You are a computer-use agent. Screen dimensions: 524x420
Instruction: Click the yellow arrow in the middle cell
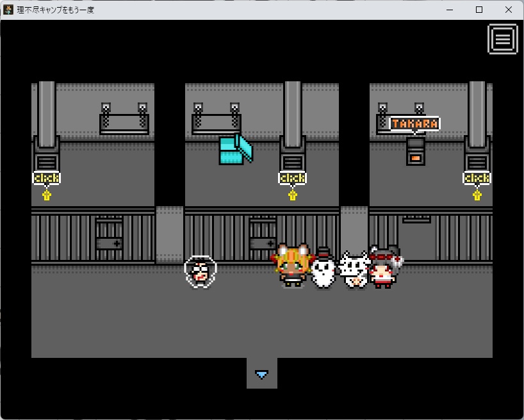pos(293,195)
